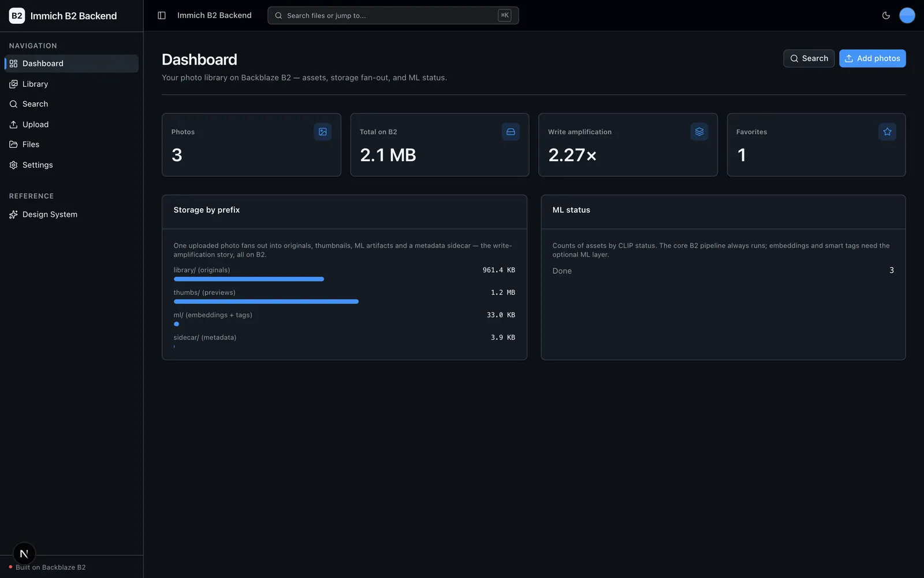Click the 2.27× amplification value

click(x=572, y=155)
